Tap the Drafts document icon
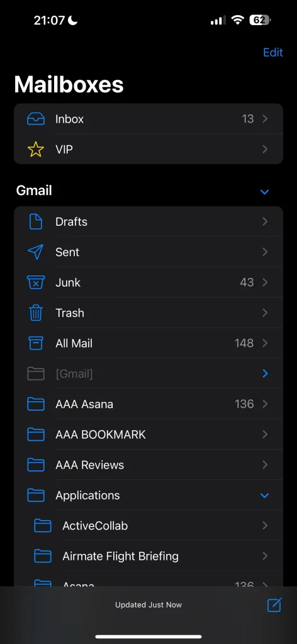This screenshot has height=644, width=297. 36,222
